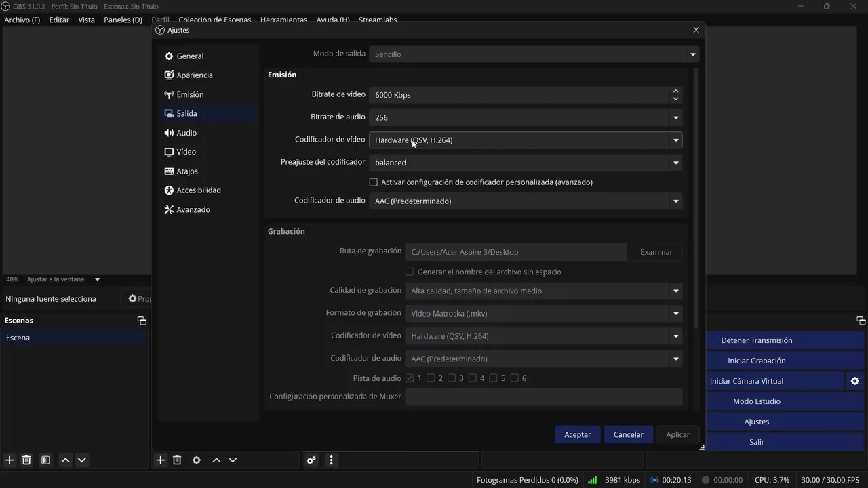This screenshot has width=868, height=488.
Task: Open audio mixer advanced properties icon
Action: tap(311, 460)
